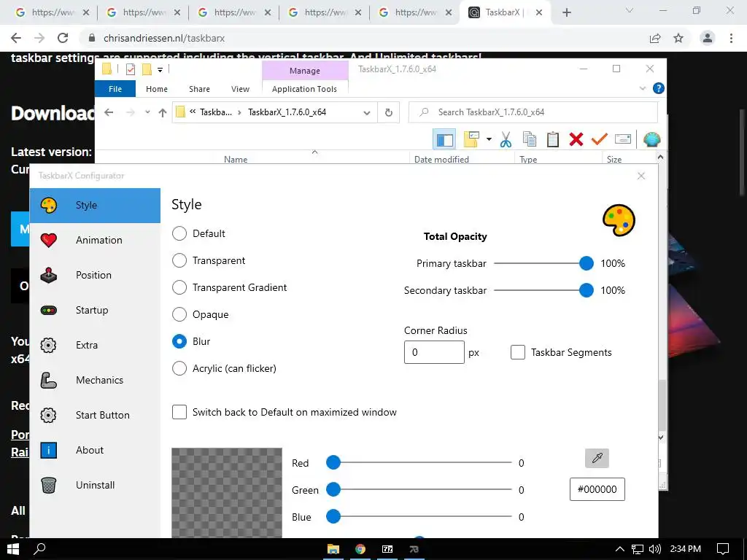Image resolution: width=747 pixels, height=560 pixels.
Task: Open Windows Start menu
Action: coord(13,549)
